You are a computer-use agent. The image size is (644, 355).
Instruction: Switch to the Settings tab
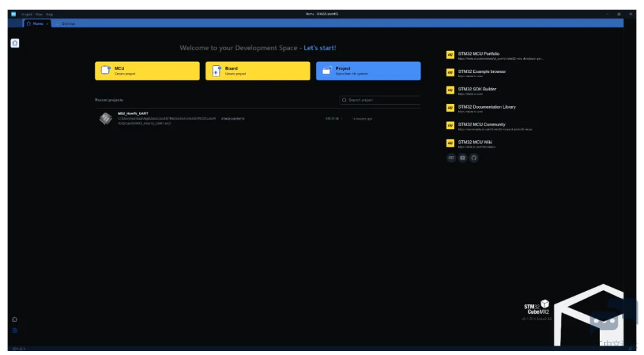pyautogui.click(x=65, y=24)
